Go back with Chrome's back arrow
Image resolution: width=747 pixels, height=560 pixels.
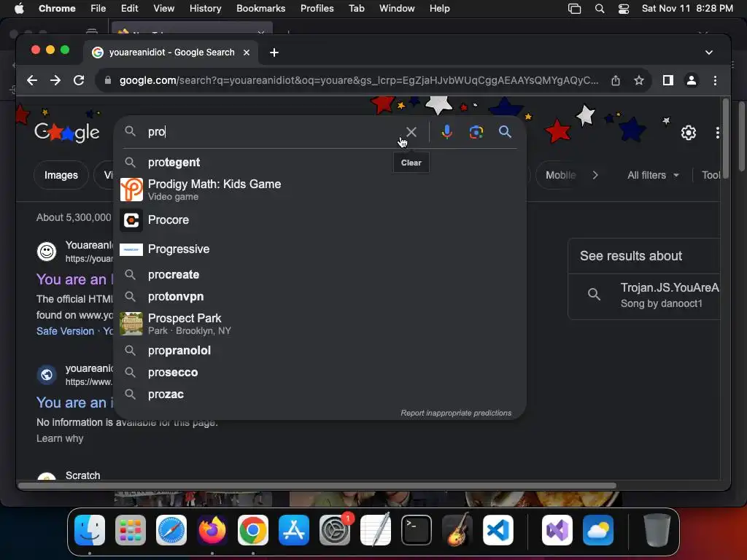[32, 80]
